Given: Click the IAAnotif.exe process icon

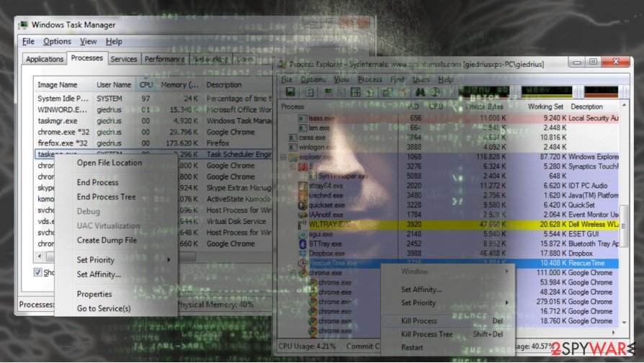Looking at the screenshot, I should (x=303, y=215).
